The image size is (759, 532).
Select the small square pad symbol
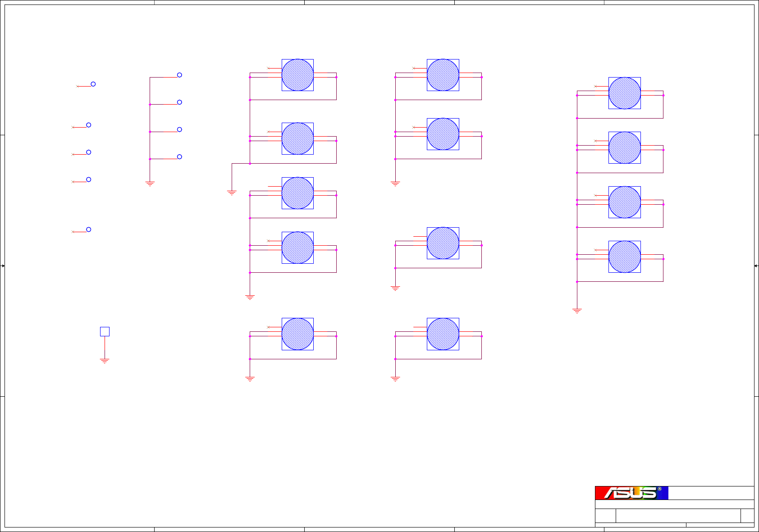pyautogui.click(x=105, y=331)
